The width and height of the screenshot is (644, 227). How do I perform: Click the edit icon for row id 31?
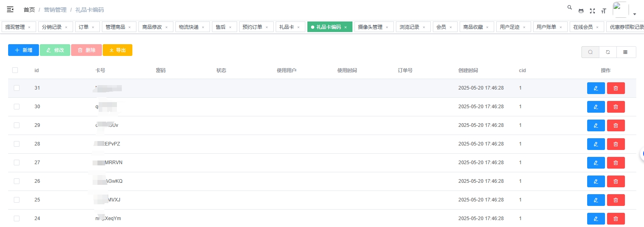point(596,88)
